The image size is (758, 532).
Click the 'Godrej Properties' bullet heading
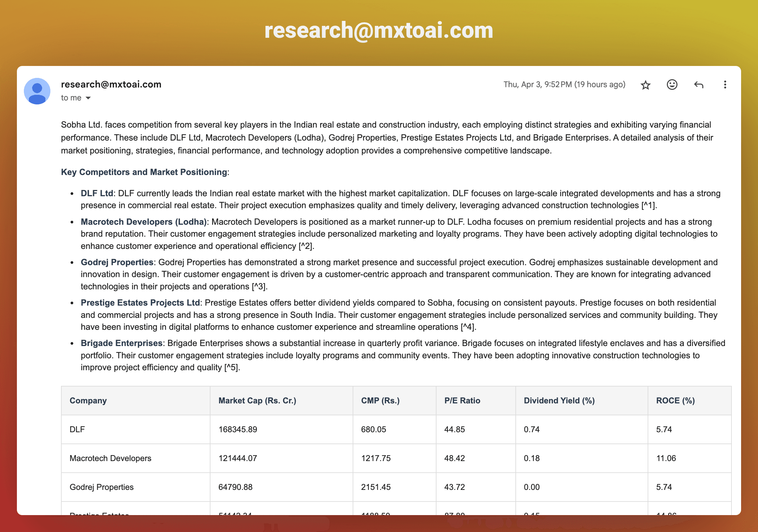[117, 262]
